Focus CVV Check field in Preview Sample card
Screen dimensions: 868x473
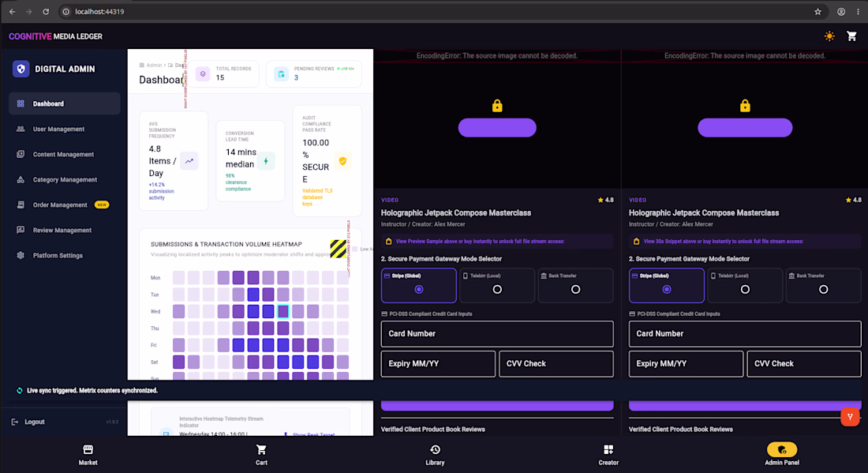coord(556,364)
